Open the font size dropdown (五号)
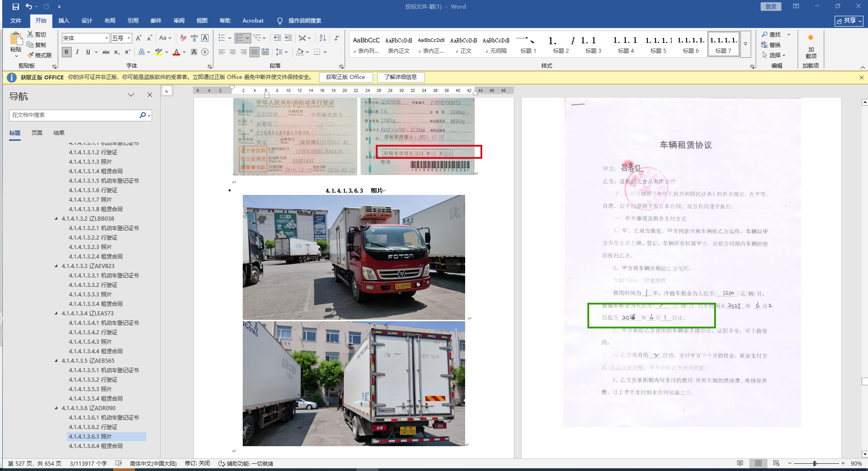Image resolution: width=868 pixels, height=471 pixels. [x=129, y=38]
